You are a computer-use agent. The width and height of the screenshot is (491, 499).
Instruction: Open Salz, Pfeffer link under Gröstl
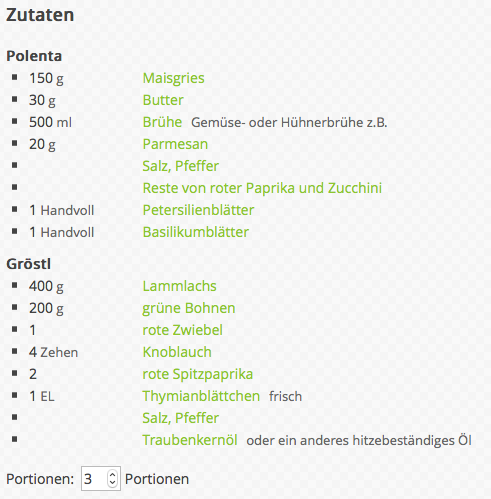coord(181,418)
